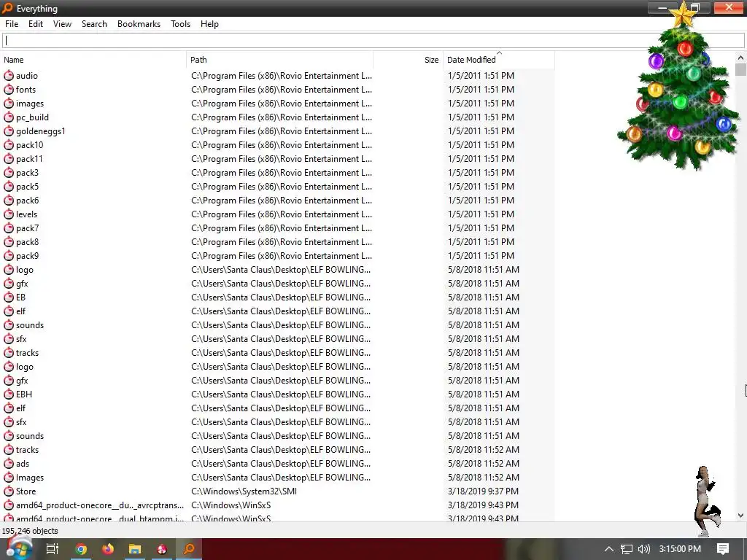Open the View menu
Image resolution: width=747 pixels, height=560 pixels.
(x=62, y=24)
